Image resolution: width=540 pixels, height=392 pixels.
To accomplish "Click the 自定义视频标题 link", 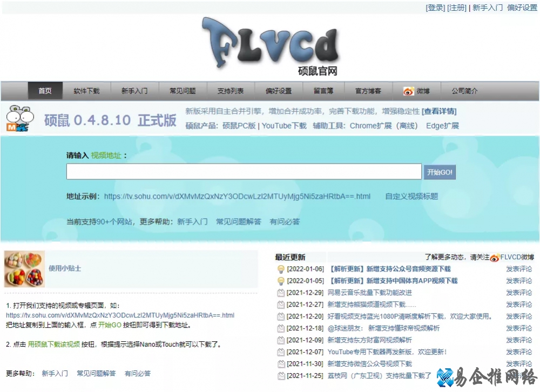I will click(x=411, y=197).
